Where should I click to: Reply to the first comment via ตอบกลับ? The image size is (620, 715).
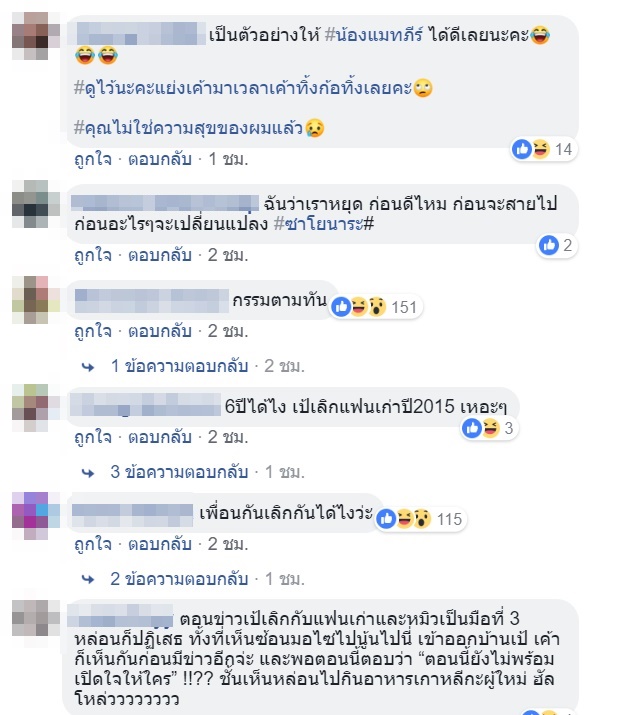coord(160,159)
